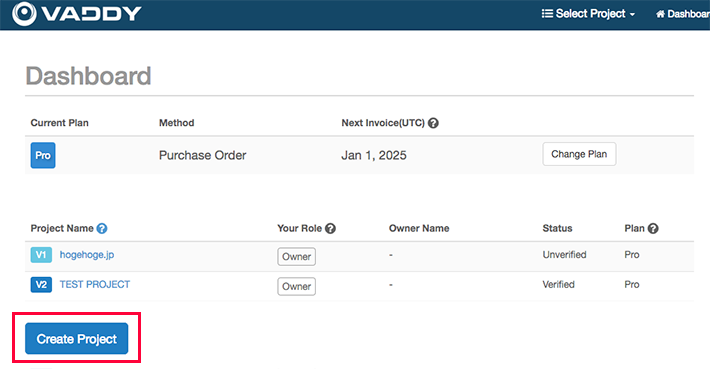Screen dimensions: 710x369
Task: Click the Pro plan badge
Action: click(43, 155)
